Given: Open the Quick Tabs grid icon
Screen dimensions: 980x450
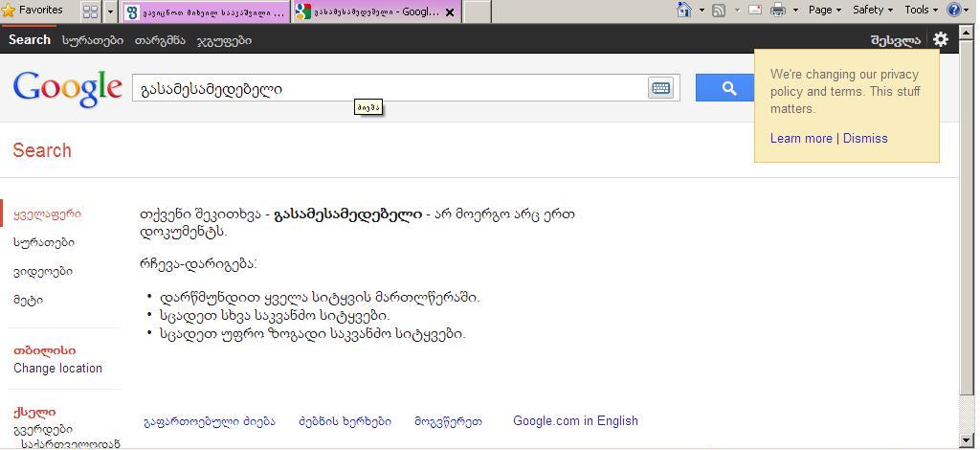Looking at the screenshot, I should (x=91, y=11).
